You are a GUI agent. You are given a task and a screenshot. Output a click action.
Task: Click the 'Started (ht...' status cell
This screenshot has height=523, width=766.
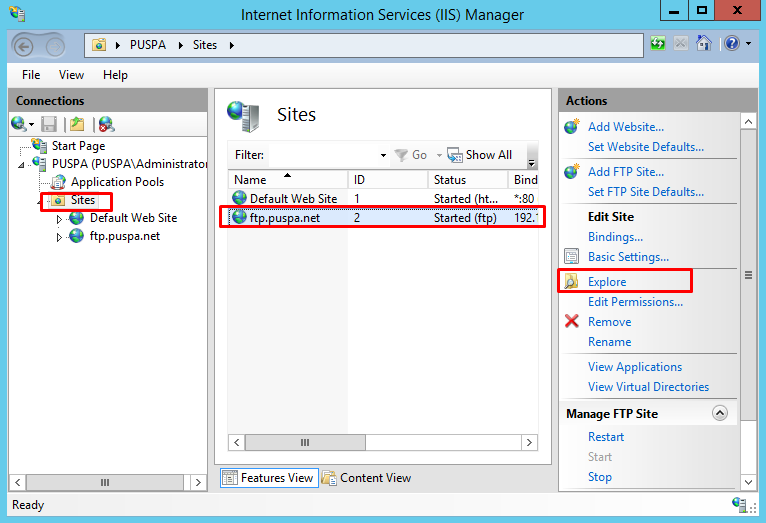coord(466,199)
